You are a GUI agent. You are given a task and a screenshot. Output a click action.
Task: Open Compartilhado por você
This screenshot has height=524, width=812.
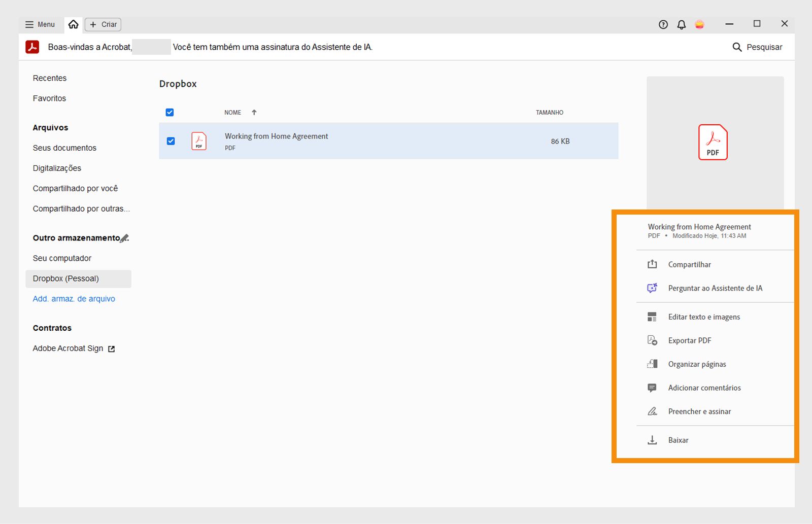(75, 189)
